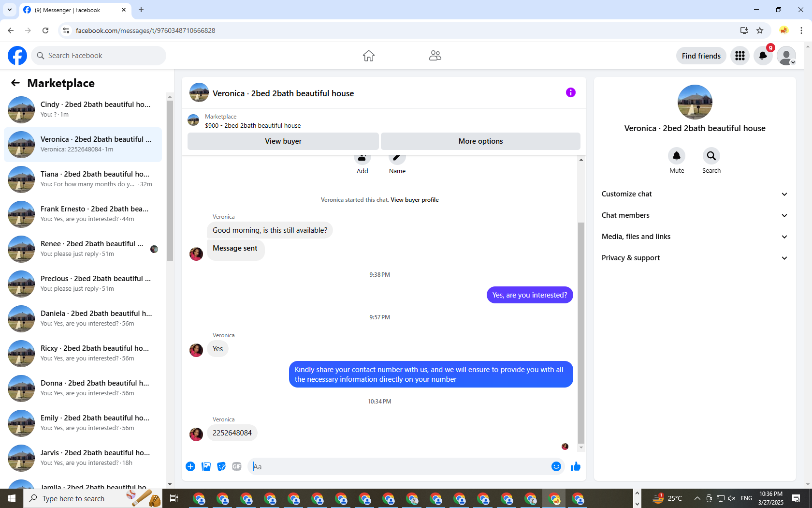Open the Facebook menu grid icon

pyautogui.click(x=740, y=56)
